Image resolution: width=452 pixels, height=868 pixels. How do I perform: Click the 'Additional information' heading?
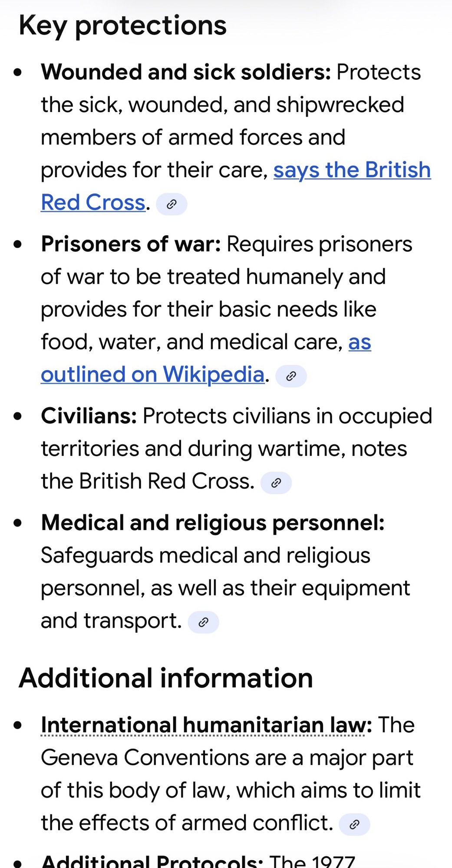[x=165, y=678]
